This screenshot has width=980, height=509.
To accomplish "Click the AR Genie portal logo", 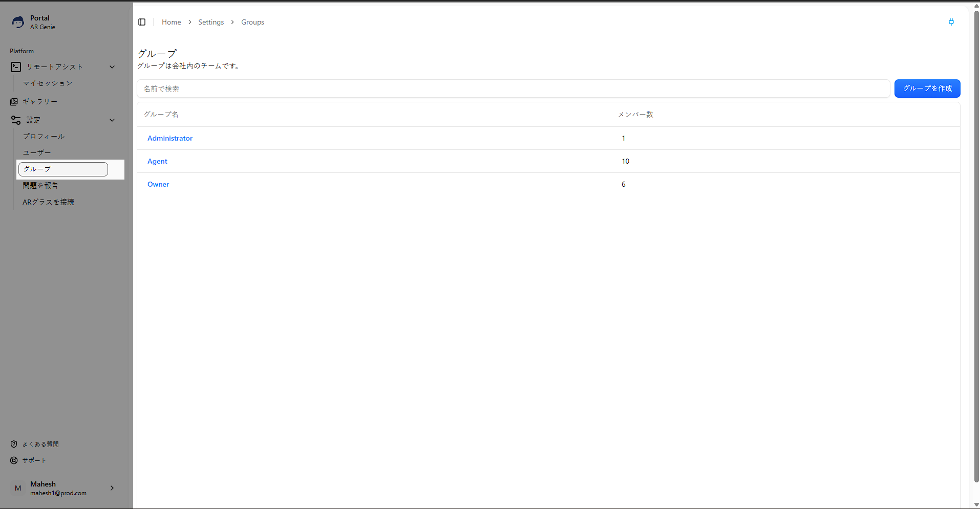I will coord(18,22).
